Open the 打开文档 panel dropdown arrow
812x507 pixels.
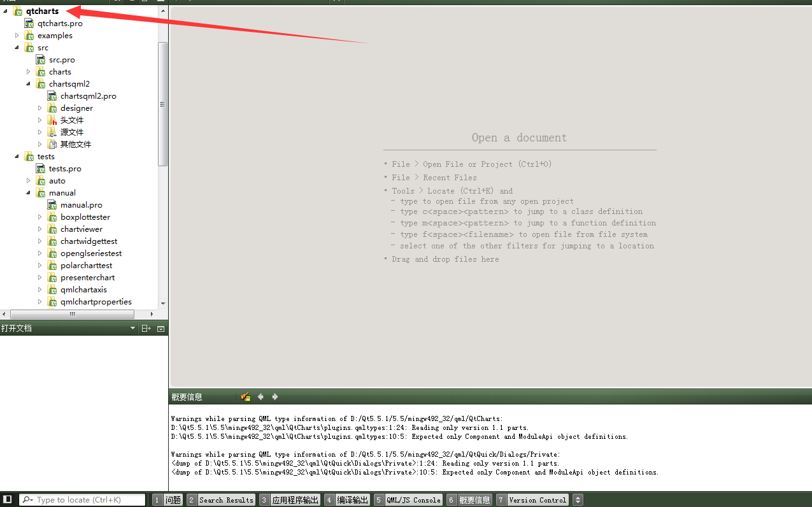(132, 329)
